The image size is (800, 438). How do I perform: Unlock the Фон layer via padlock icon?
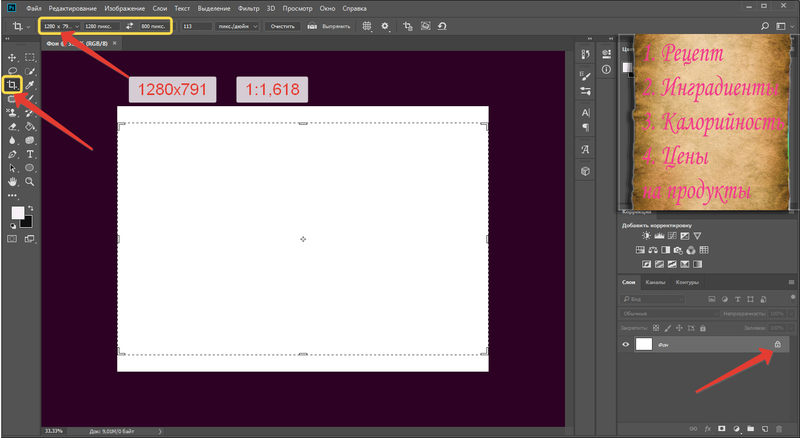point(777,344)
